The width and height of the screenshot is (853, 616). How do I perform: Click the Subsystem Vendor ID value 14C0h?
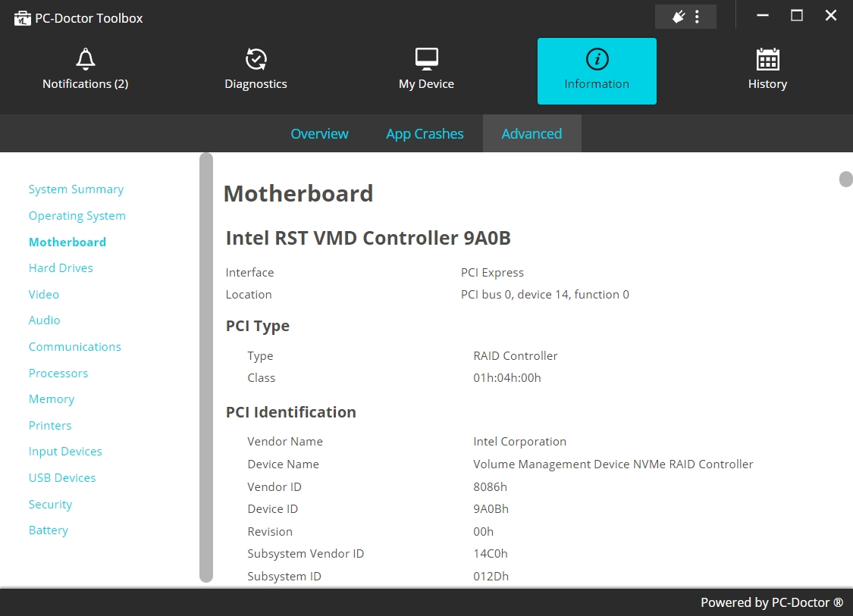490,553
